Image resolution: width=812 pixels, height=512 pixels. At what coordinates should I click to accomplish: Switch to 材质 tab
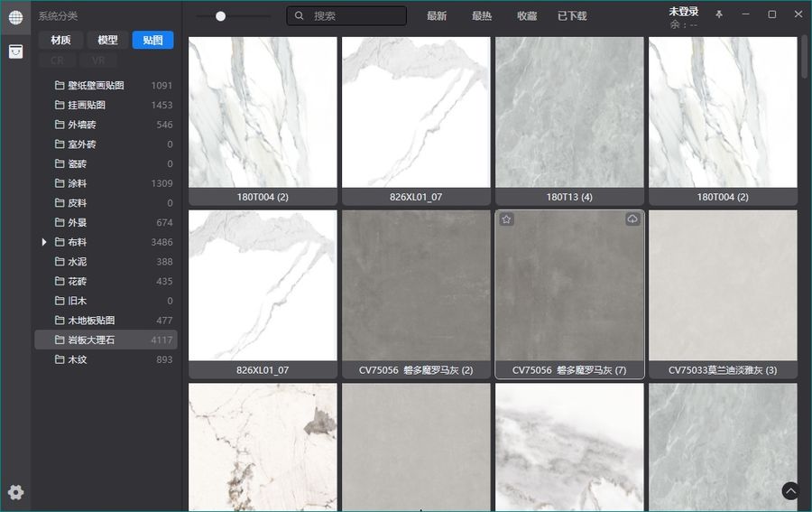pos(60,40)
